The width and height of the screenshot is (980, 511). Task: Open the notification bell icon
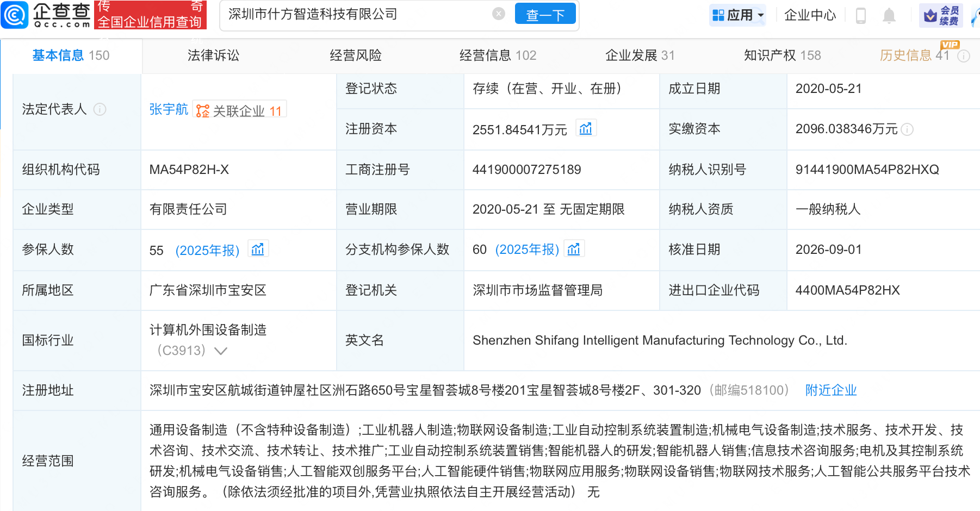coord(889,15)
